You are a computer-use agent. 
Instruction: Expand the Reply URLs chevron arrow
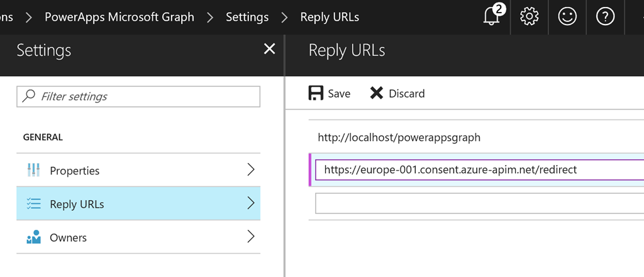251,203
